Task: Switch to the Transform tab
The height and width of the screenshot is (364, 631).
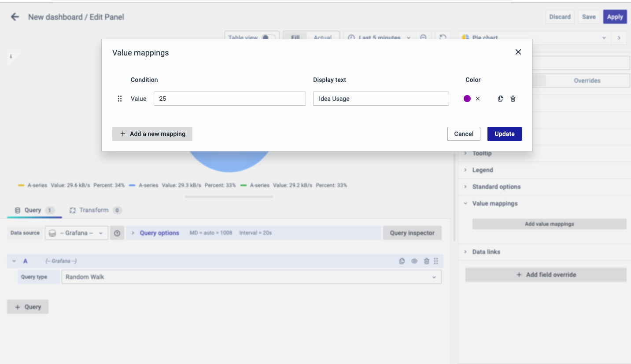Action: tap(94, 210)
